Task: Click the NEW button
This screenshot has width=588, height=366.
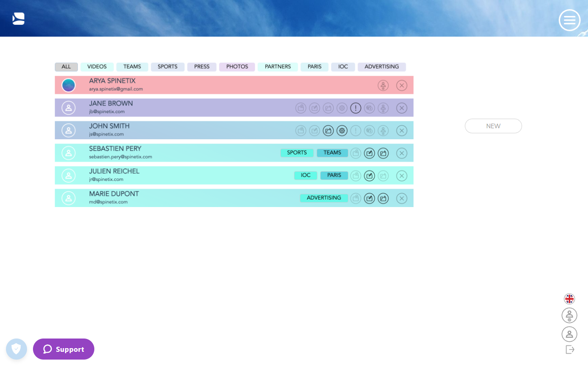Action: [493, 126]
